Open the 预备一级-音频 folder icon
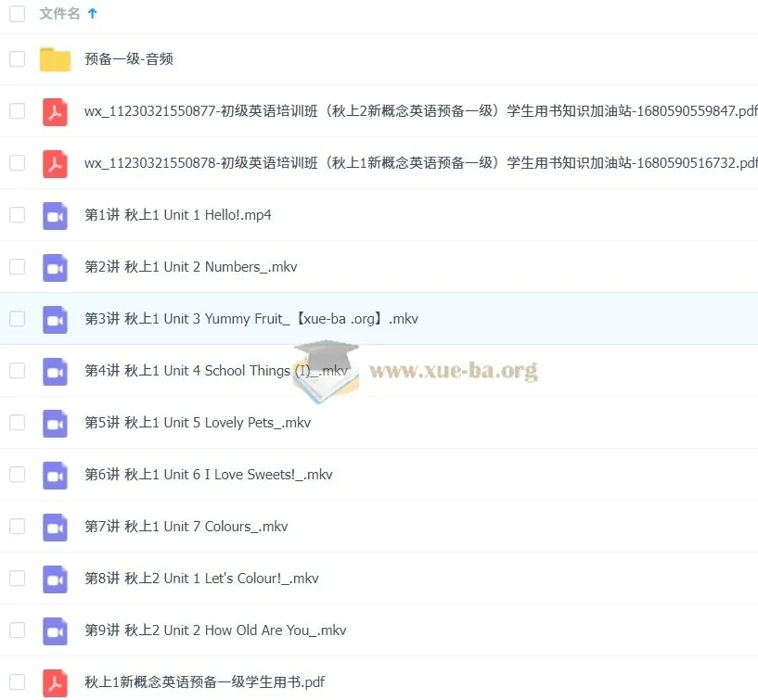 (x=55, y=59)
